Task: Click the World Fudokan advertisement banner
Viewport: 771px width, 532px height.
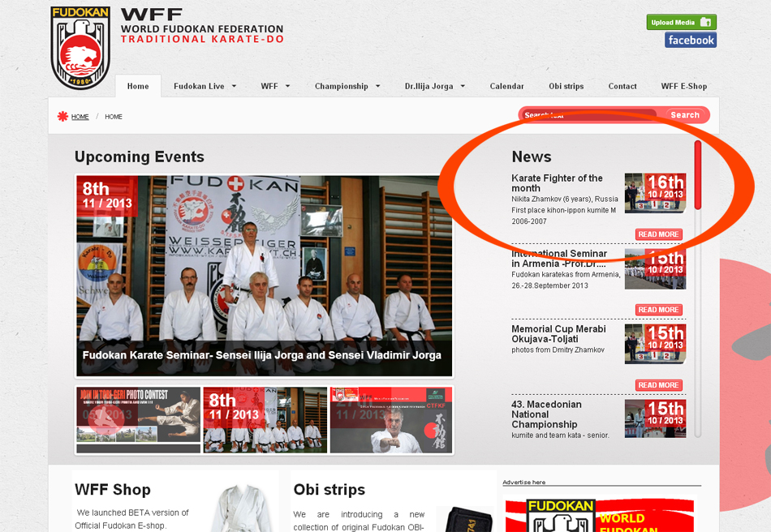Action: click(600, 515)
